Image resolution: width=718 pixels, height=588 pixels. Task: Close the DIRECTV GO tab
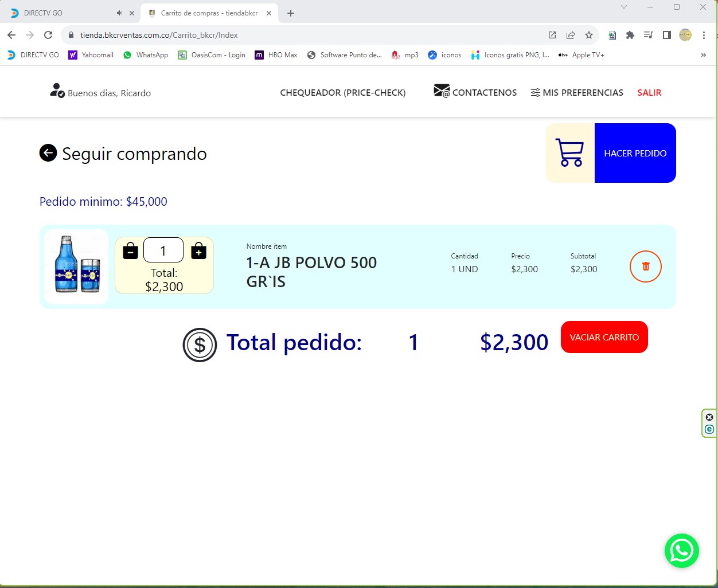click(x=132, y=13)
